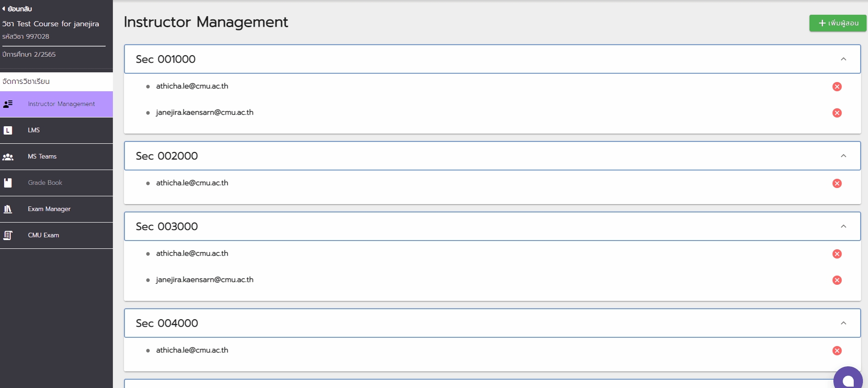Collapse the Sec 003000 section
Screen dimensions: 868x388
point(844,226)
